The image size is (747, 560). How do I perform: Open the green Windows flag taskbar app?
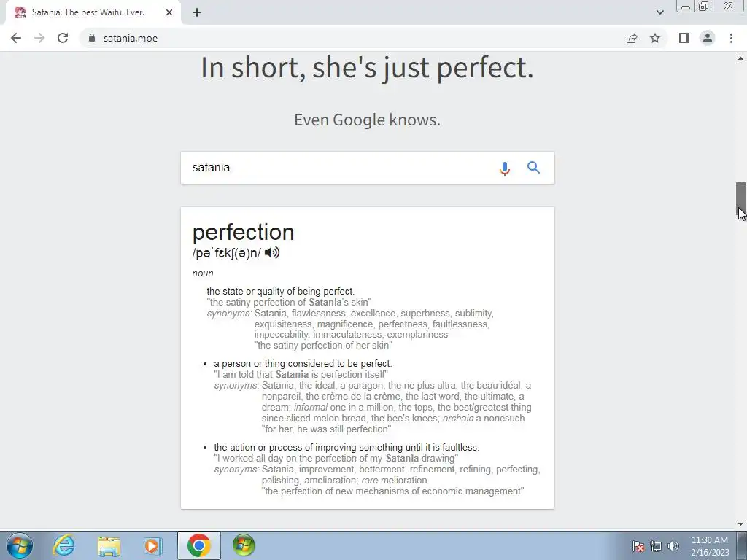[x=244, y=545]
